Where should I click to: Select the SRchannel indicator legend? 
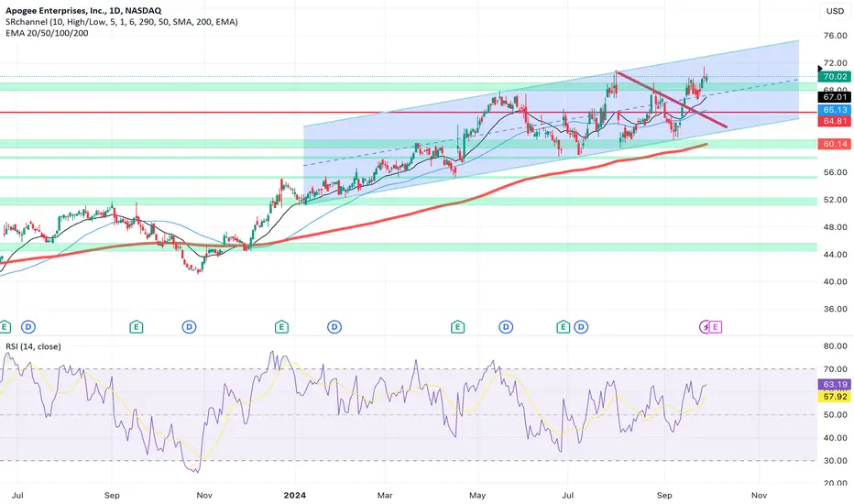(x=122, y=22)
